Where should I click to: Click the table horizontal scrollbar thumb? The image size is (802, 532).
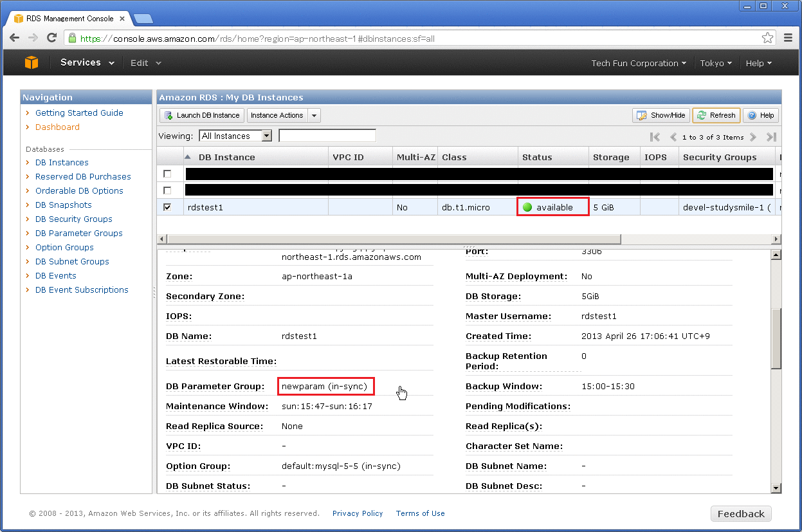coord(394,239)
